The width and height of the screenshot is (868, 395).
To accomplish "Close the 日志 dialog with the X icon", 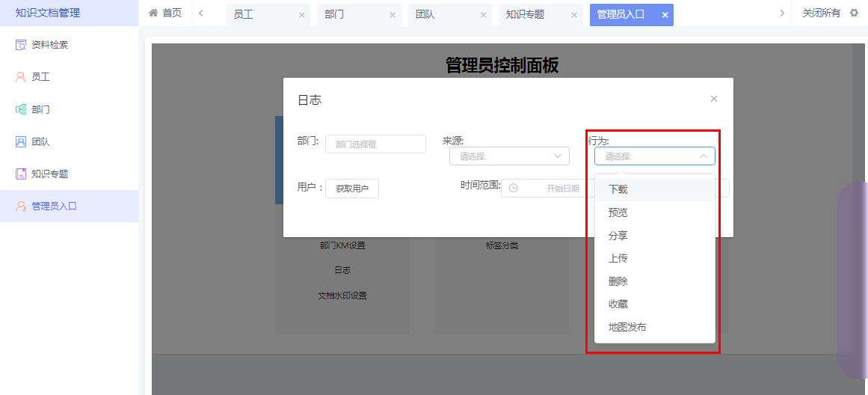I will (713, 99).
